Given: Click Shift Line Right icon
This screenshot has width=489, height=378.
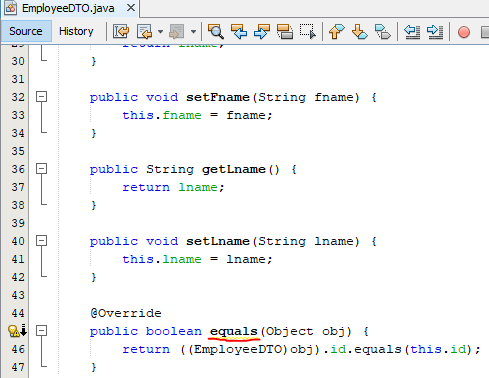Looking at the screenshot, I should (x=435, y=32).
